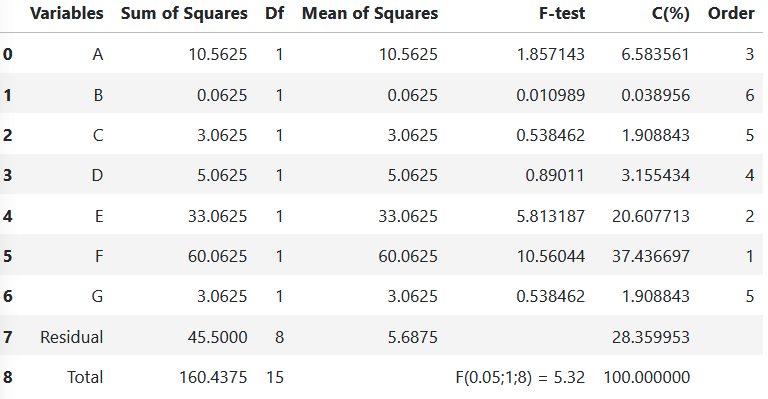Image resolution: width=768 pixels, height=399 pixels.
Task: Select variable E cell
Action: (99, 216)
